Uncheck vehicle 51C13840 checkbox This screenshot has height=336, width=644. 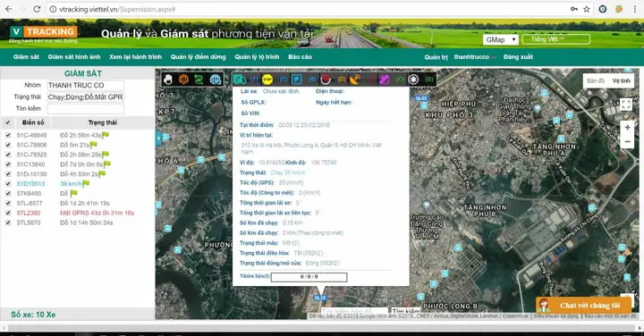(x=8, y=164)
